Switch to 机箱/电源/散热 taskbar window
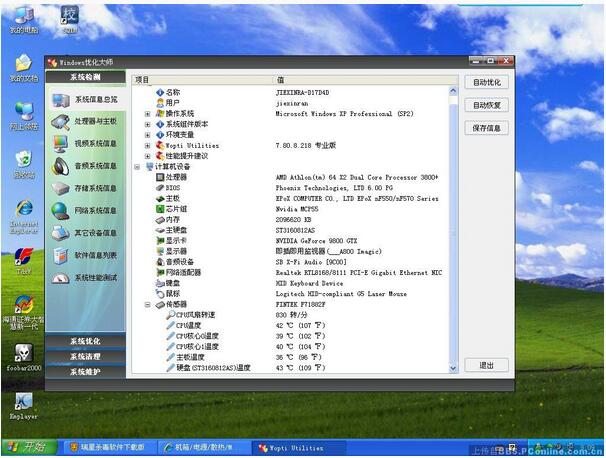 point(203,447)
